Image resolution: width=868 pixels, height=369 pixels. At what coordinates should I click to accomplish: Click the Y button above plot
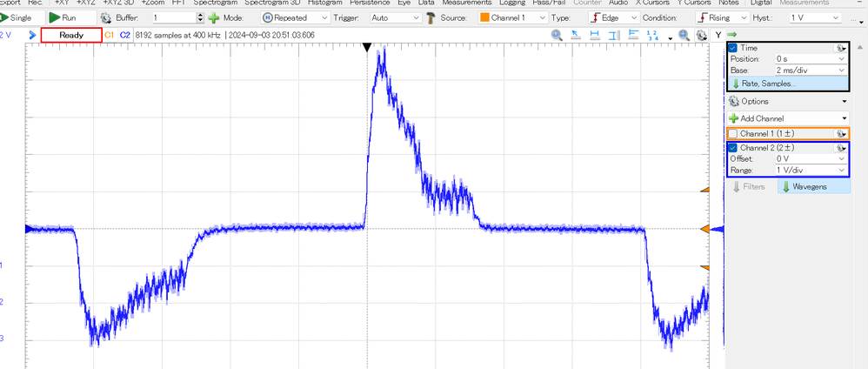point(718,35)
